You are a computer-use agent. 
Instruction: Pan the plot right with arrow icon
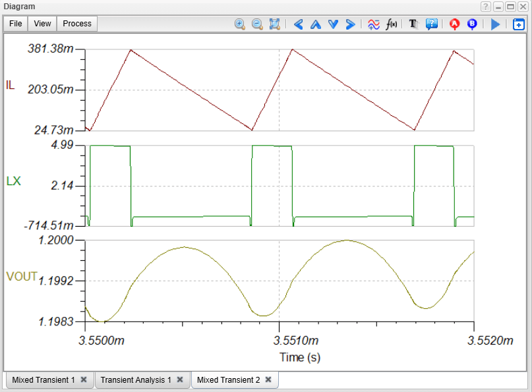[350, 24]
